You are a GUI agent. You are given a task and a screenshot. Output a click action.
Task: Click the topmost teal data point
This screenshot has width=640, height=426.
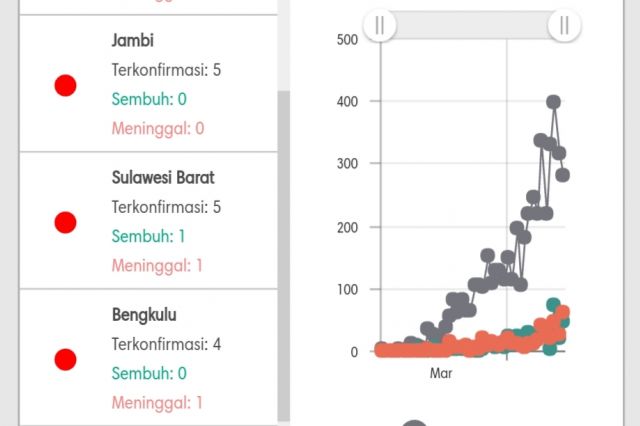(x=553, y=305)
